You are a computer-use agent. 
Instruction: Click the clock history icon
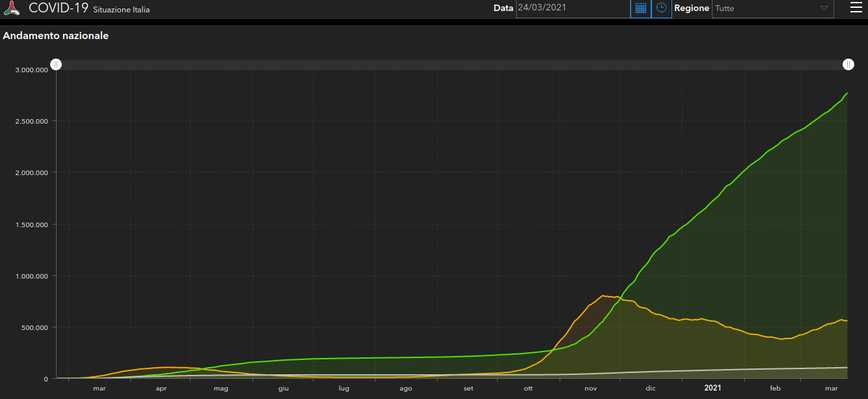pyautogui.click(x=661, y=8)
